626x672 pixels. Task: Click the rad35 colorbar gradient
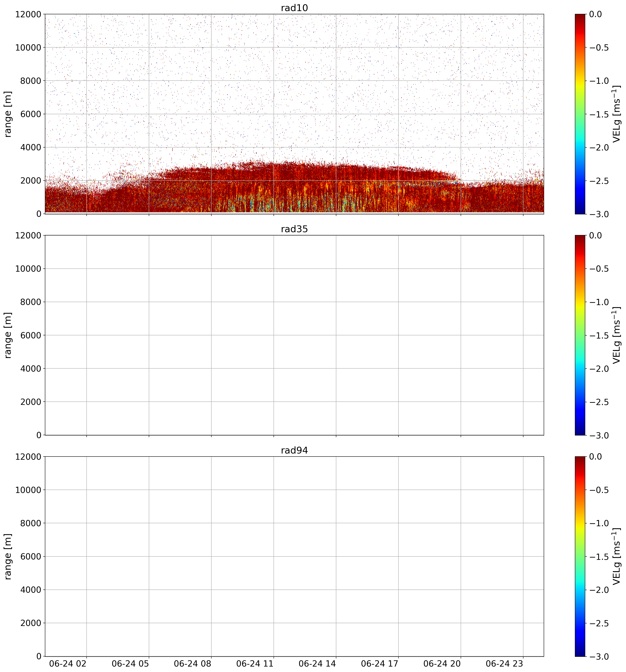tap(580, 335)
